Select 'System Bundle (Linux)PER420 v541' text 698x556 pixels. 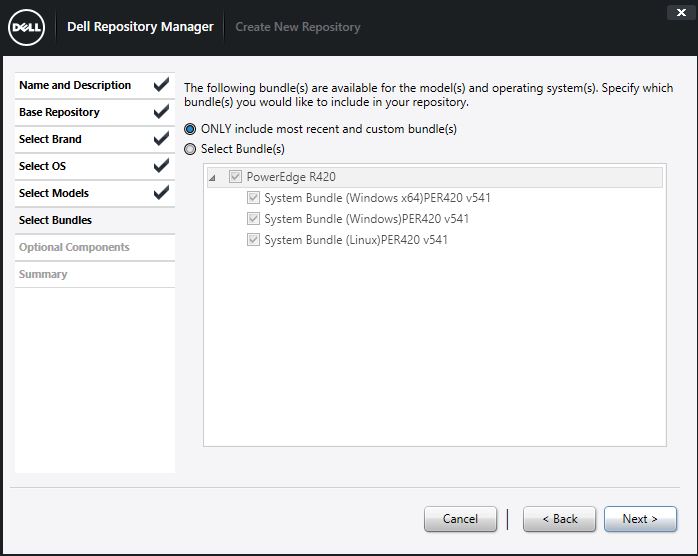356,239
